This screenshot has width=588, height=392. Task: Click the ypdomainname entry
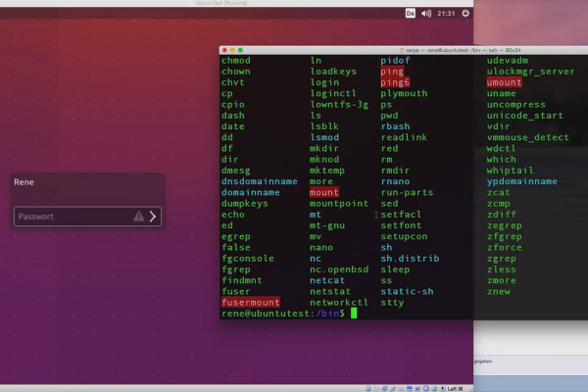click(x=521, y=181)
